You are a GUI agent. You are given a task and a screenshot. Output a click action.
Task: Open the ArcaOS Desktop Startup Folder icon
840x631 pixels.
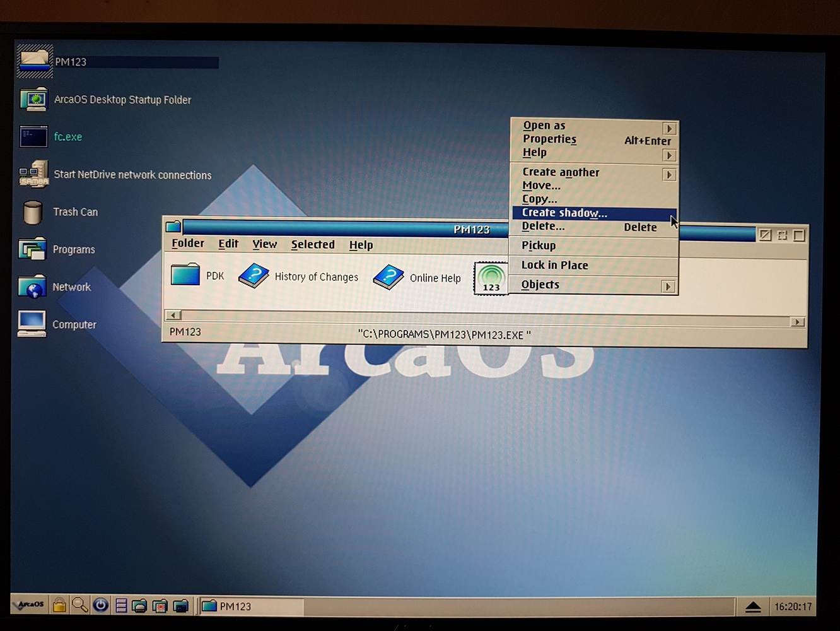point(34,99)
